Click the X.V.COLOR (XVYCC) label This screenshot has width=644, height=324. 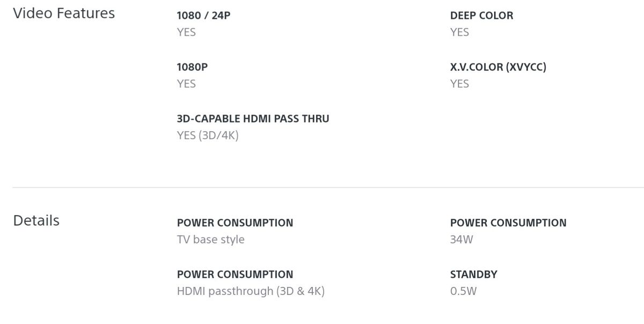[498, 67]
